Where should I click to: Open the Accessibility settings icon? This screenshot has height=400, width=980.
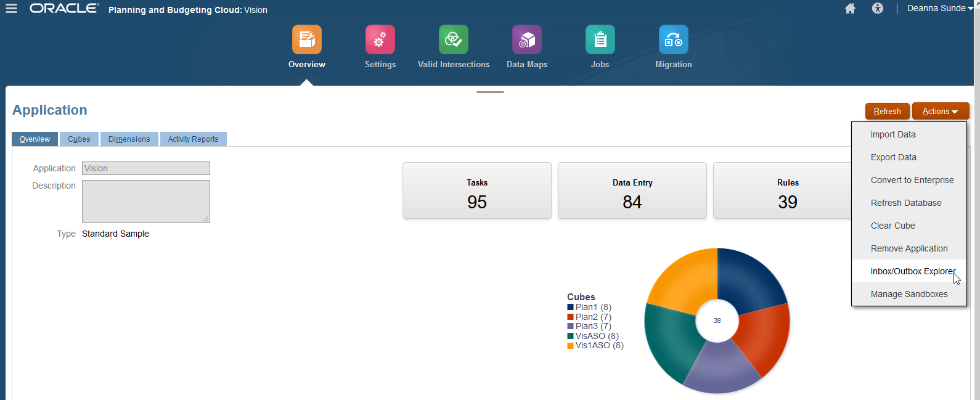[878, 9]
